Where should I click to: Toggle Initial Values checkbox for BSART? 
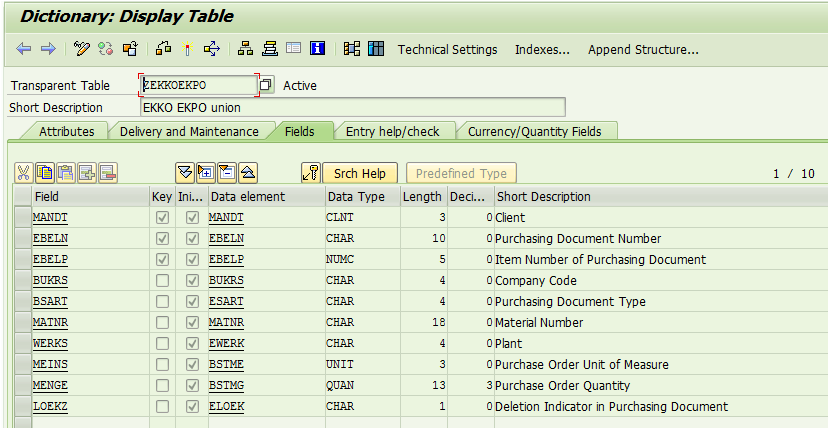193,301
